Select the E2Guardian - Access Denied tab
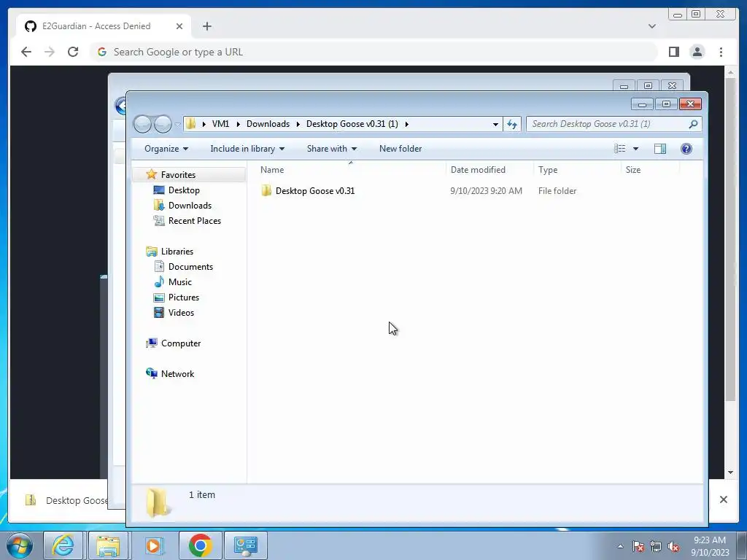The image size is (747, 560). point(104,26)
